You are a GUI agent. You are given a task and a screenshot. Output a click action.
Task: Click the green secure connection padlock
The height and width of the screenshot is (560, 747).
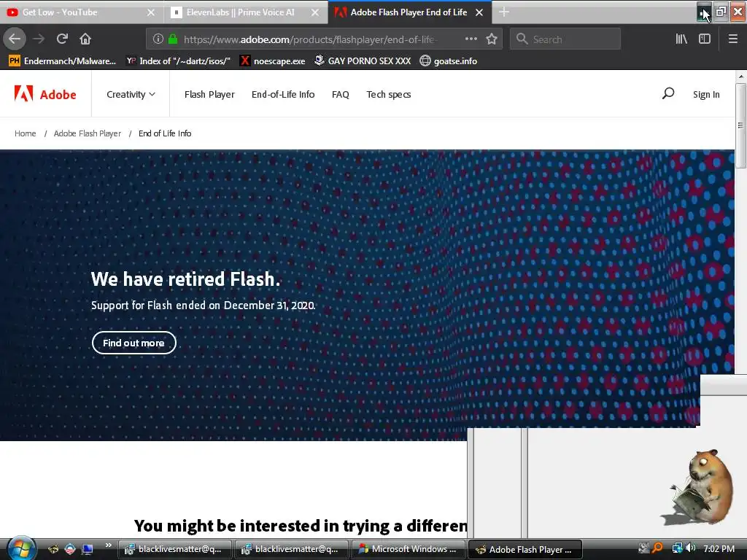point(173,39)
